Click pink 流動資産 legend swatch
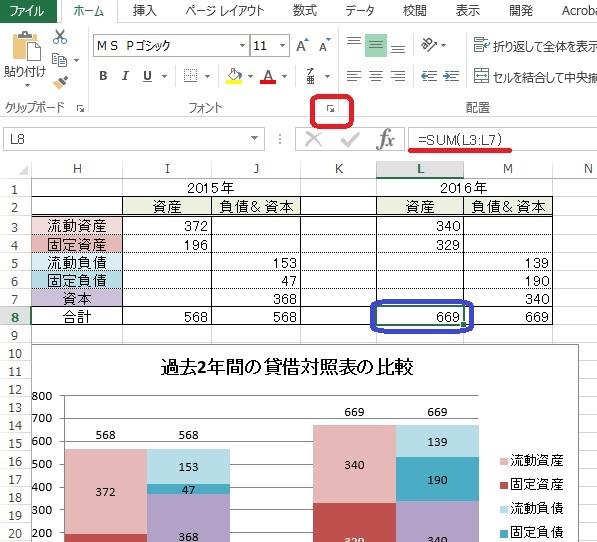The image size is (597, 542). [504, 462]
